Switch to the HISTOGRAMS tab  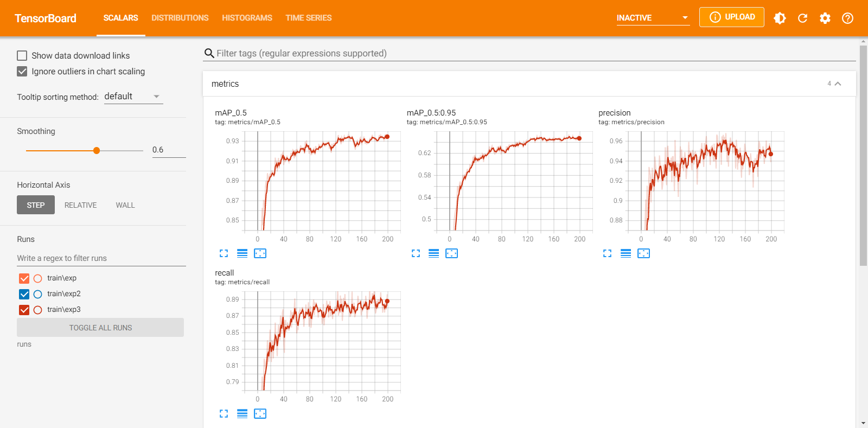click(x=247, y=18)
